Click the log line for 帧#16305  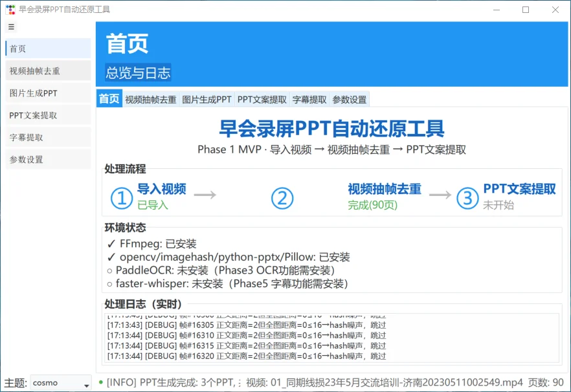click(x=247, y=325)
